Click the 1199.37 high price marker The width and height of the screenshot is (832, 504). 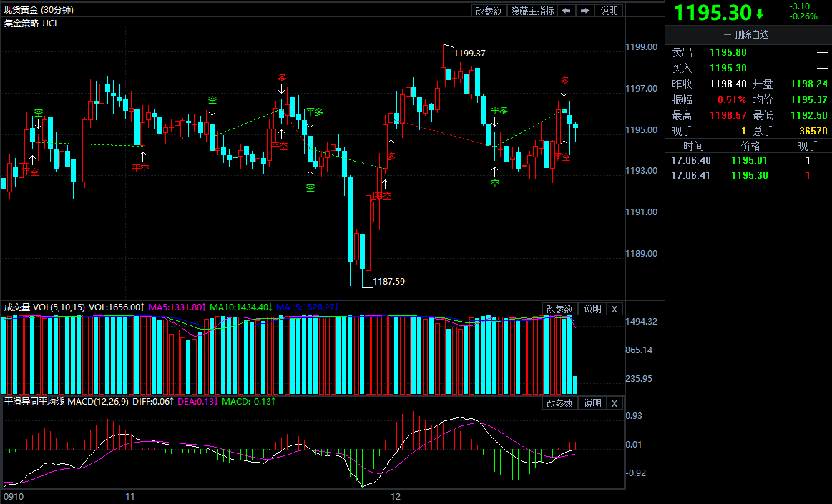(469, 54)
